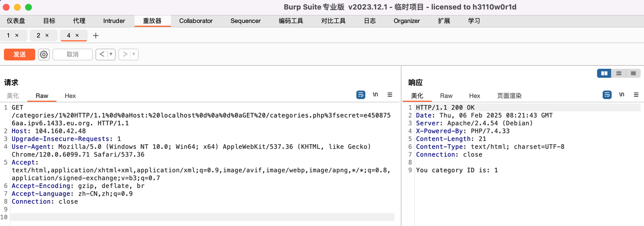Switch response view to 美化 pretty
This screenshot has width=644, height=226.
pyautogui.click(x=417, y=96)
